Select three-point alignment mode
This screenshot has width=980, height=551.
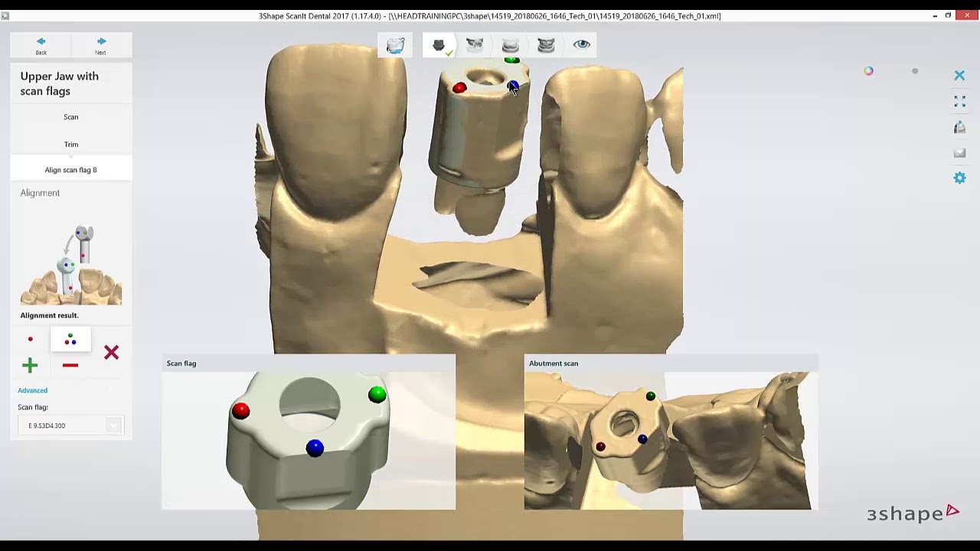70,339
